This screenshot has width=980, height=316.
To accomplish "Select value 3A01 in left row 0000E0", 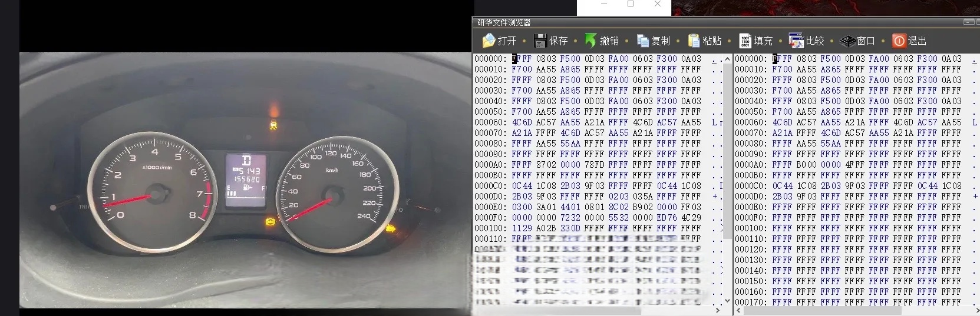I will [546, 207].
